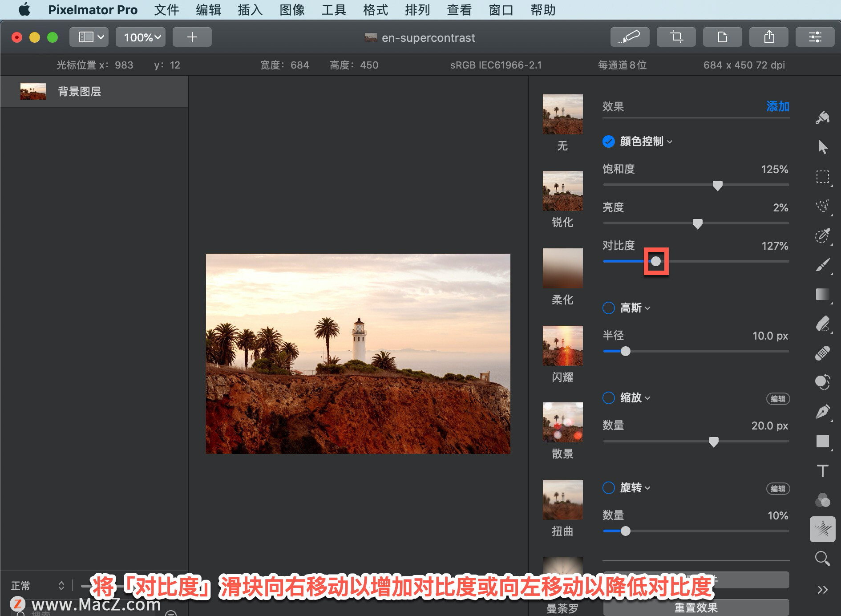
Task: Expand more tools with double chevron
Action: 822,590
